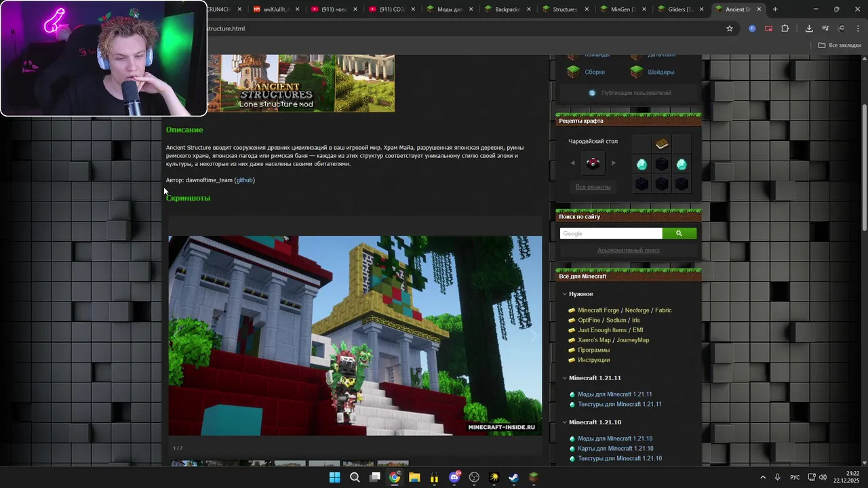Image resolution: width=868 pixels, height=488 pixels.
Task: Click the book ingredient in recipe grid
Action: 662,144
